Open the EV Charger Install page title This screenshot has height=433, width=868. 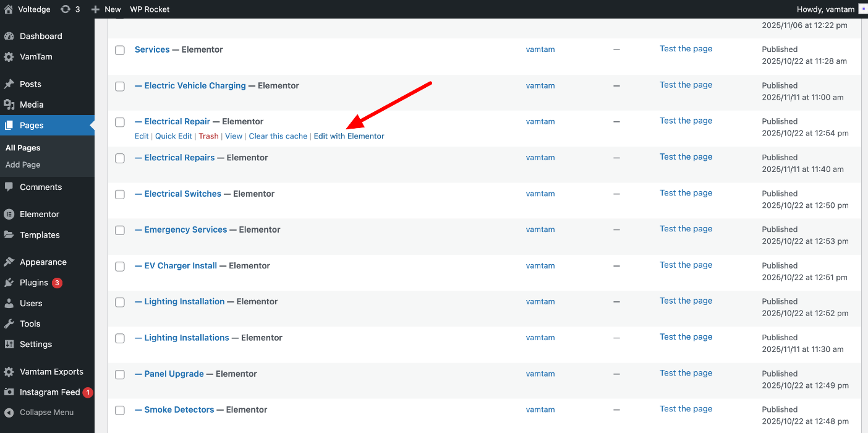point(176,265)
